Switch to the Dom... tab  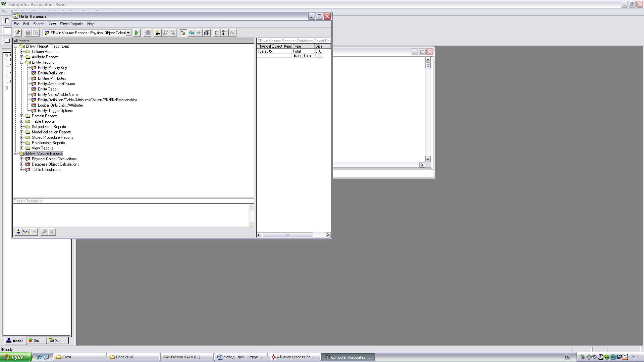(x=57, y=341)
